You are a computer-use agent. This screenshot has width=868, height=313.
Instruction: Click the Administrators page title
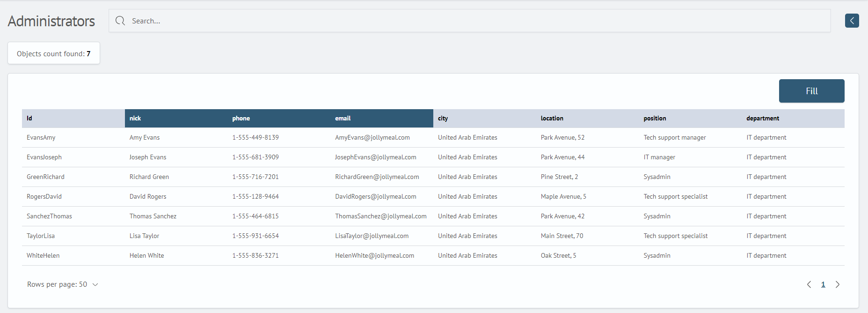[51, 21]
